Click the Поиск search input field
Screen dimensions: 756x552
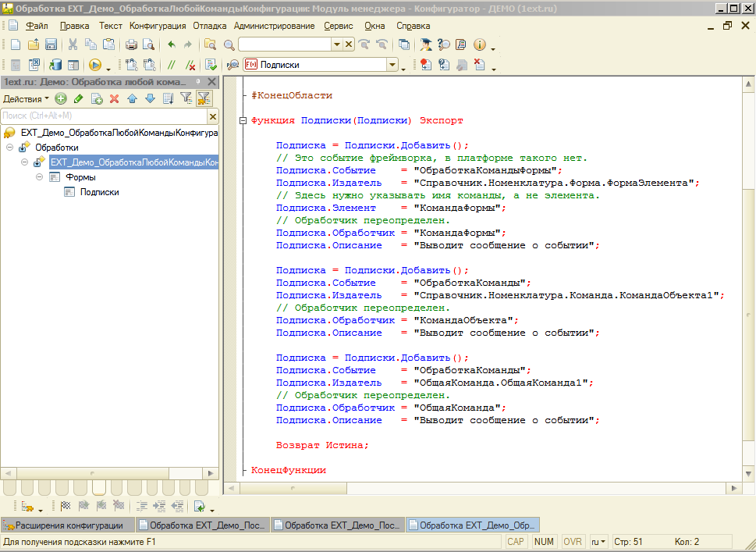[x=101, y=116]
